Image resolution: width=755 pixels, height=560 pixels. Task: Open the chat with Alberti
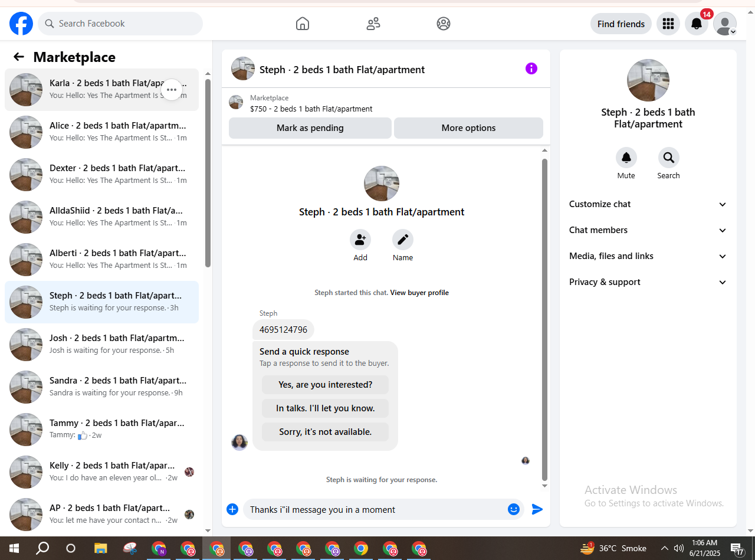[x=101, y=260]
